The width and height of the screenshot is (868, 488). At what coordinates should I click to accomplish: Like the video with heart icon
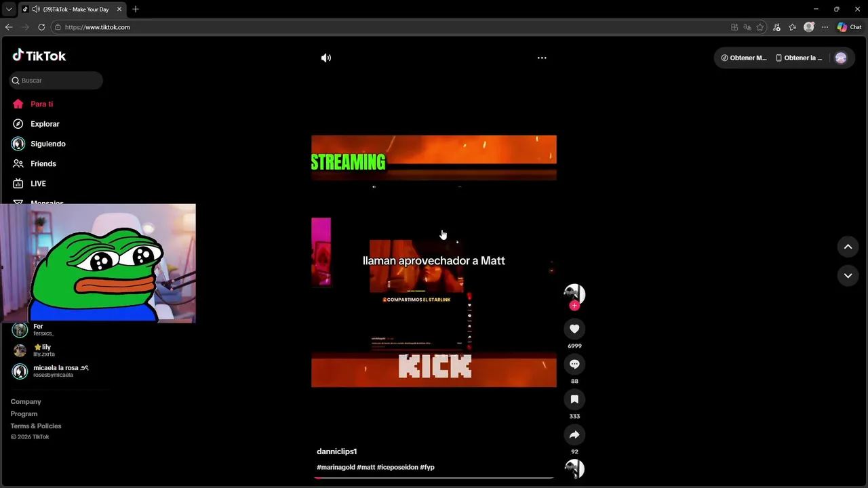point(574,329)
